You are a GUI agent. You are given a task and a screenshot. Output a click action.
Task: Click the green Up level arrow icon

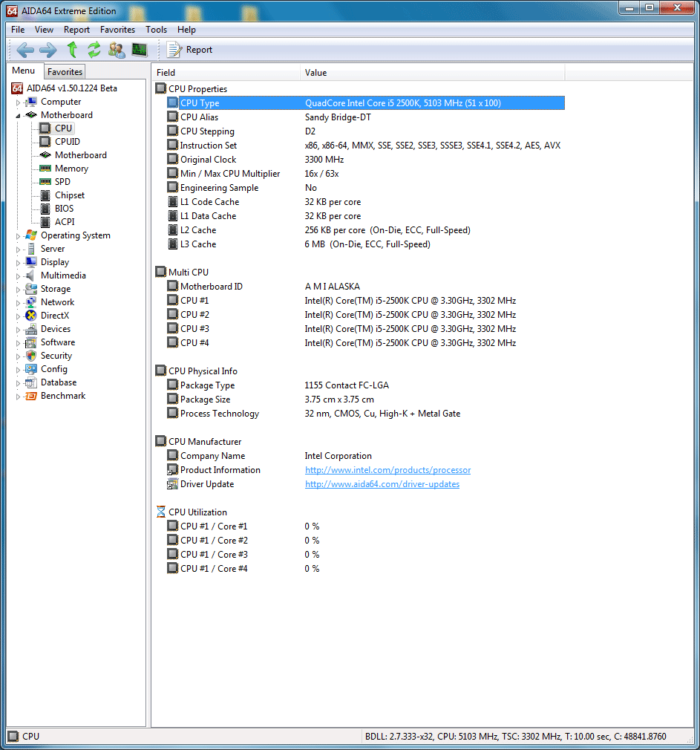72,50
